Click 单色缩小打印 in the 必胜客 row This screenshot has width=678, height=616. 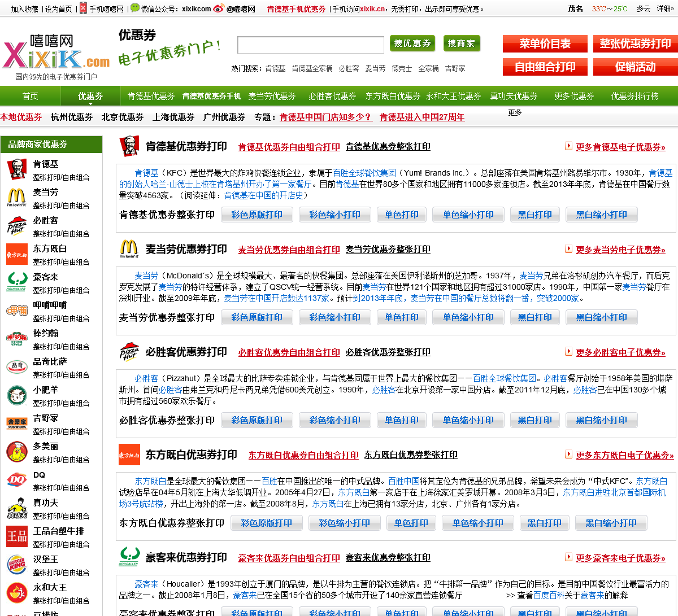tap(468, 420)
